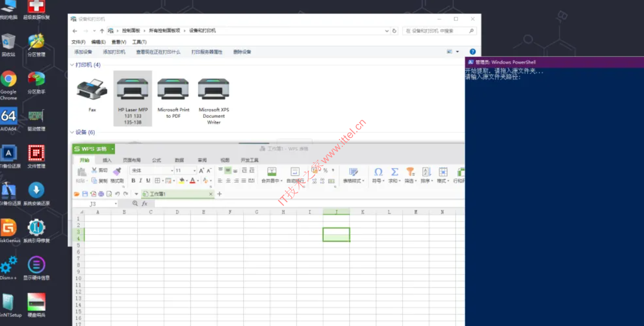Open the font name dropdown (宋体)
The height and width of the screenshot is (326, 644).
point(172,171)
